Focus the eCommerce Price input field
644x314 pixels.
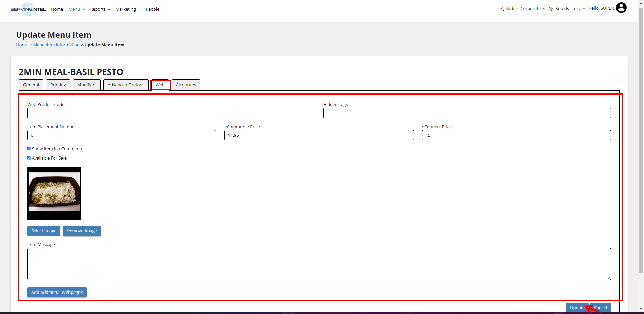(x=319, y=135)
